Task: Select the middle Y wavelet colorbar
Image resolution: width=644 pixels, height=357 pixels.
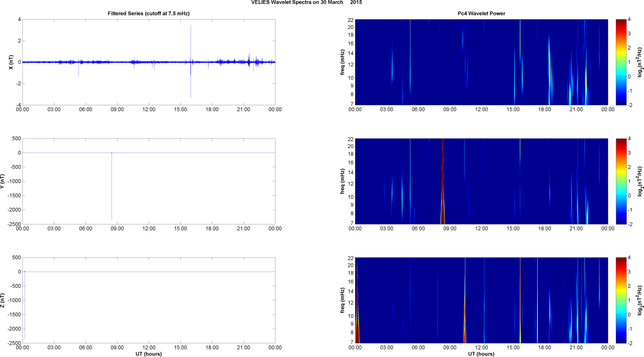Action: point(621,181)
